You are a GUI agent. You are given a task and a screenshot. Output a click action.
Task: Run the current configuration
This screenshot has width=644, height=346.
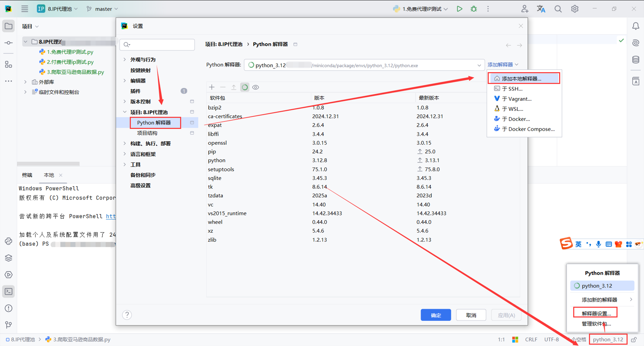click(459, 9)
